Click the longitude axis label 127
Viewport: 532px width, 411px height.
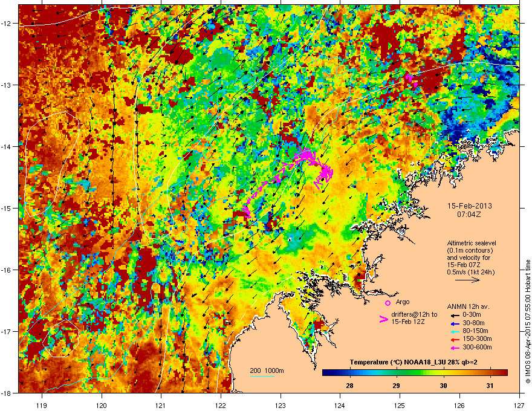[x=519, y=405]
